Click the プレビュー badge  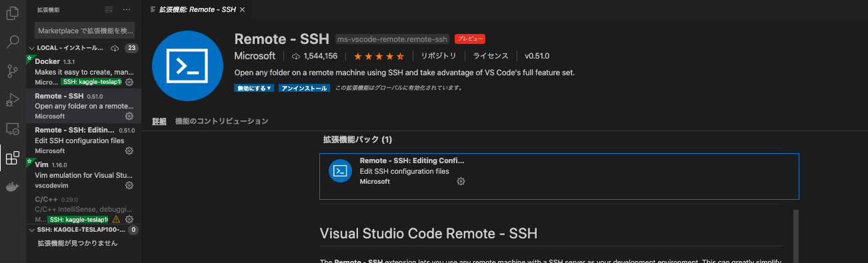469,39
